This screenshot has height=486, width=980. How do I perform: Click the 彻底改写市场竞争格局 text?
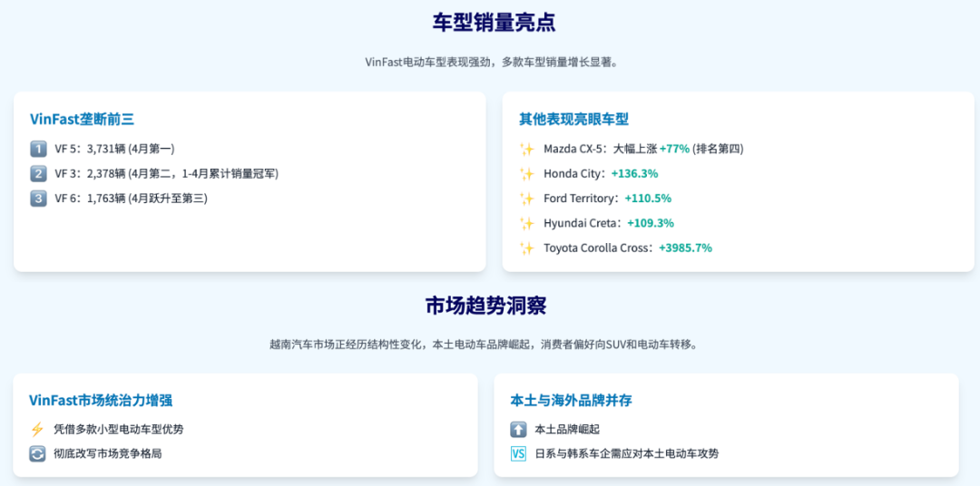(x=107, y=453)
